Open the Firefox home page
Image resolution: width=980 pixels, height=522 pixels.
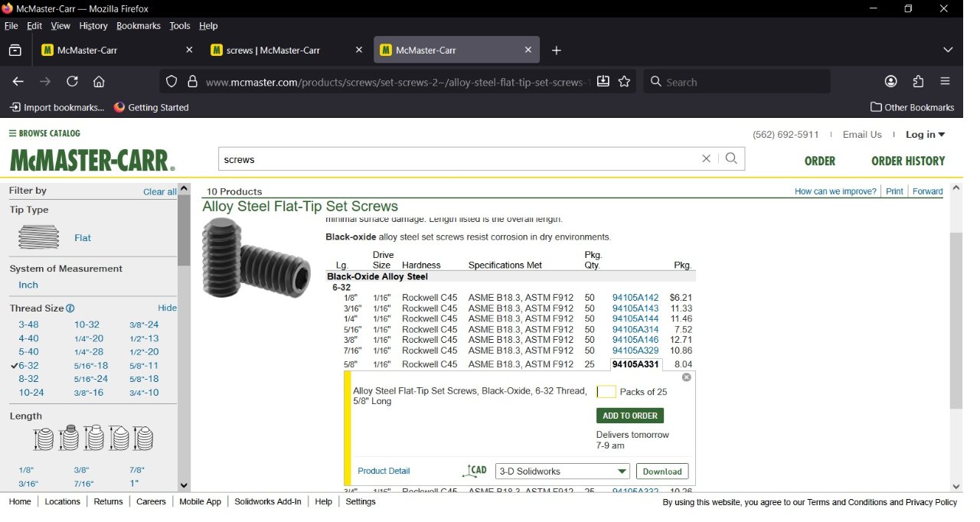(99, 82)
